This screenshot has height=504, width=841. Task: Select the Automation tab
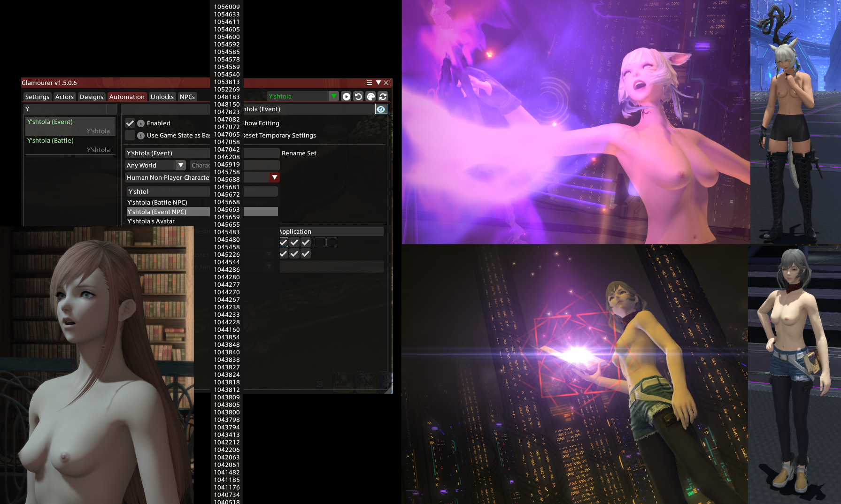point(127,97)
